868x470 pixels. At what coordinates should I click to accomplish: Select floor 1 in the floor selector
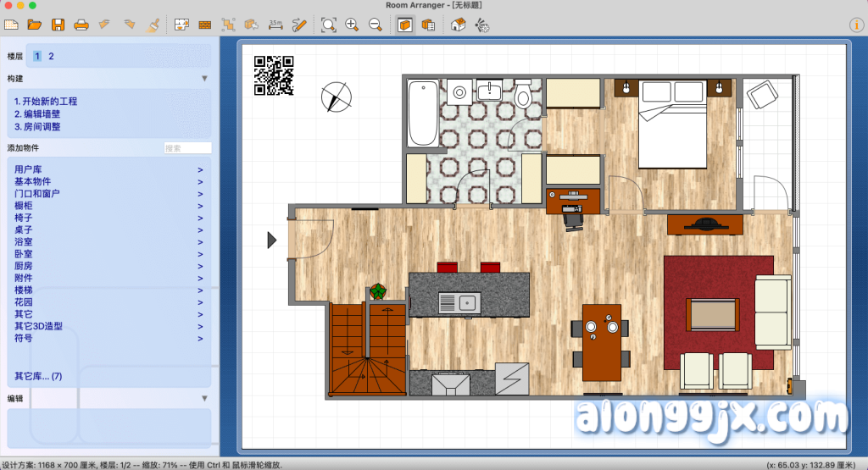tap(37, 56)
